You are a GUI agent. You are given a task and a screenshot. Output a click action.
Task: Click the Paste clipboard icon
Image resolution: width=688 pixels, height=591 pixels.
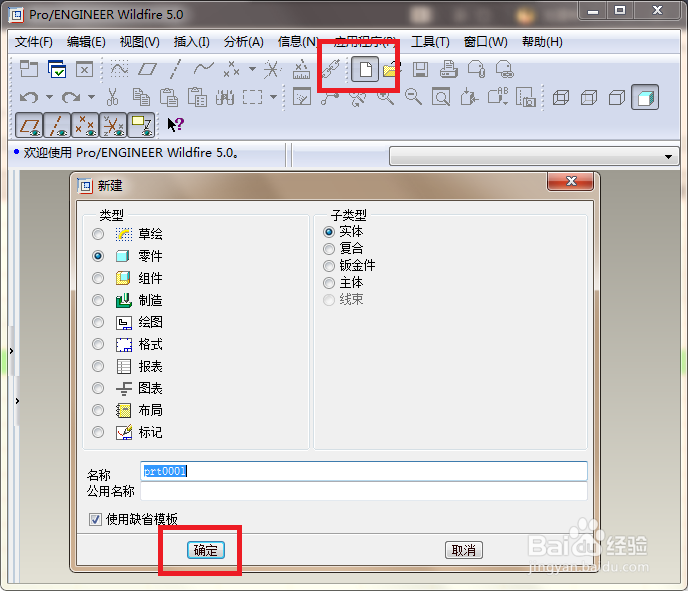pyautogui.click(x=169, y=97)
